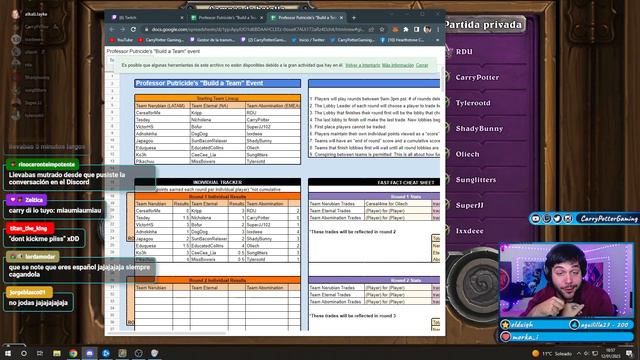Open the Hearthstone bookmark in bookmarks bar
The image size is (640, 360).
coord(402,40)
